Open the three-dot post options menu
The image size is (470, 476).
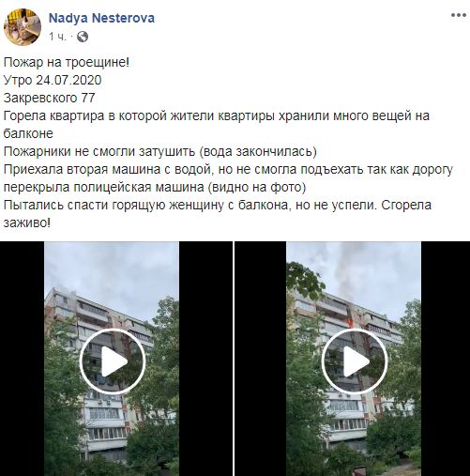(458, 15)
